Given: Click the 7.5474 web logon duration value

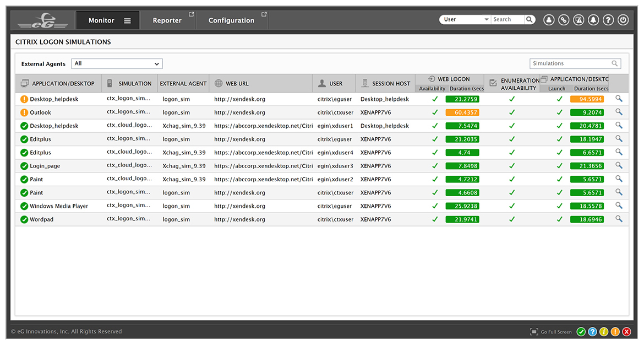Looking at the screenshot, I should 462,126.
